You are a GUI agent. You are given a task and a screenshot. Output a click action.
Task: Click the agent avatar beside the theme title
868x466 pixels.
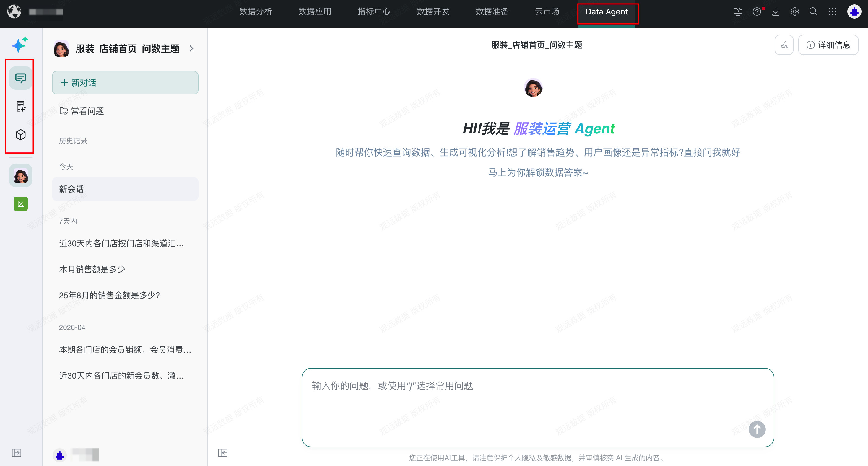61,49
